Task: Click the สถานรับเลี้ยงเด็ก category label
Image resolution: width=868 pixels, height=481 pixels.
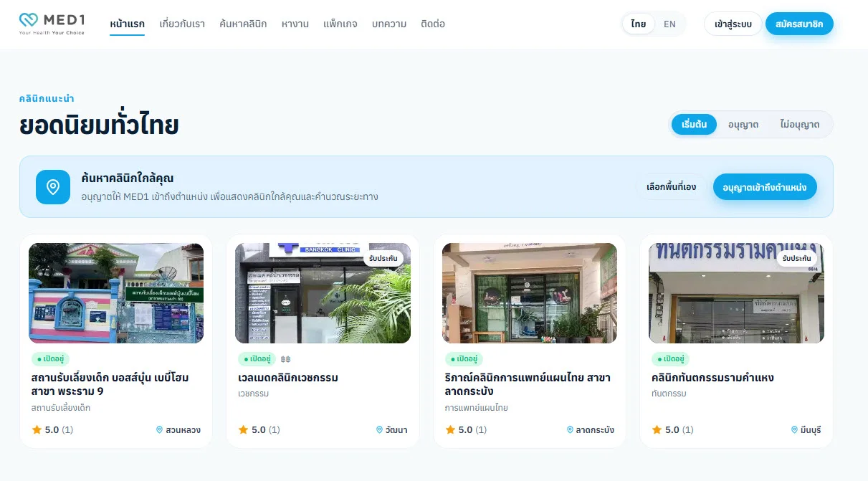Action: tap(61, 408)
